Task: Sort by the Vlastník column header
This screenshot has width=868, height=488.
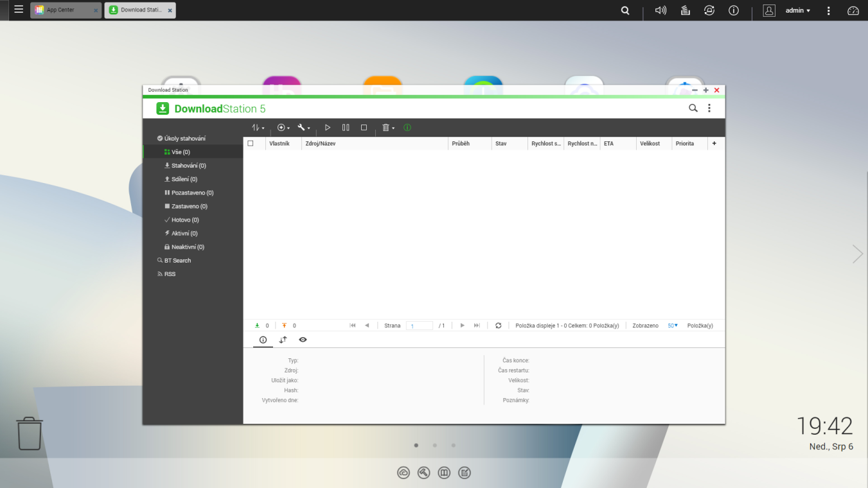Action: 283,143
